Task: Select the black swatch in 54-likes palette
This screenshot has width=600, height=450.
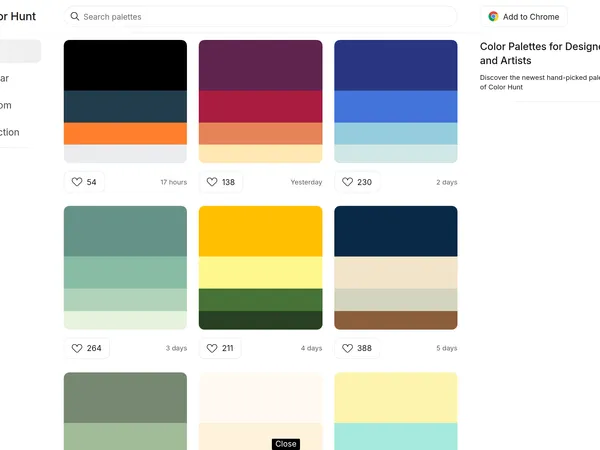Action: 126,65
